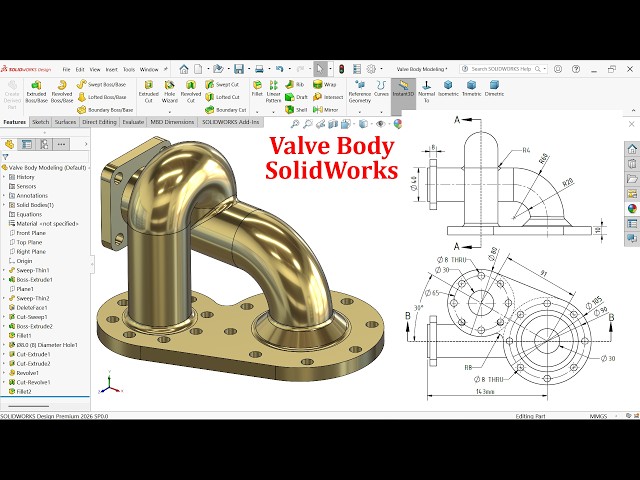Switch to the MBD Dimensions tab
The height and width of the screenshot is (480, 640).
[172, 122]
